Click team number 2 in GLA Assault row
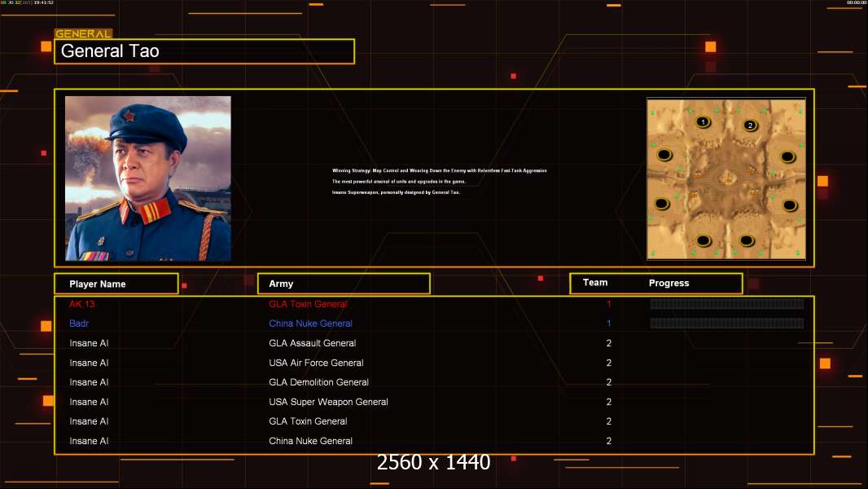 [609, 343]
